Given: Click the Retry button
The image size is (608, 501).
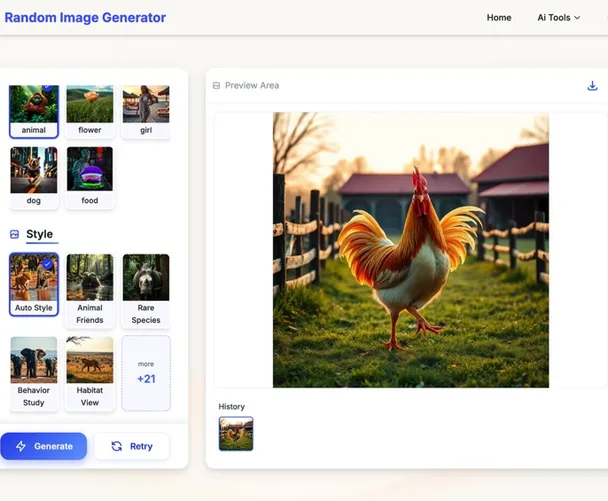Looking at the screenshot, I should tap(132, 446).
